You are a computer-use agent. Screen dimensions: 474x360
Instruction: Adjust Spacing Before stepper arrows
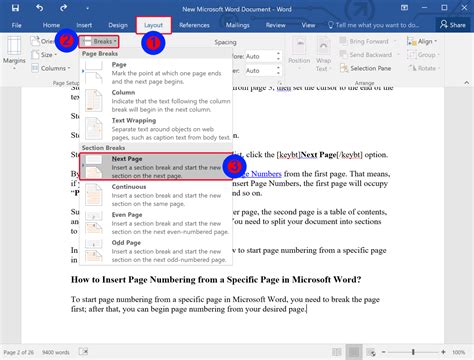[278, 56]
